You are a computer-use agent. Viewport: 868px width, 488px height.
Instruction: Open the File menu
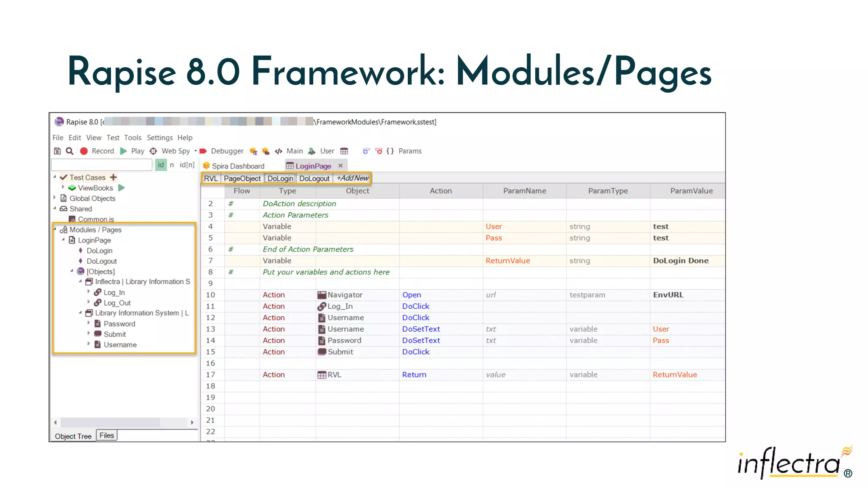point(58,138)
